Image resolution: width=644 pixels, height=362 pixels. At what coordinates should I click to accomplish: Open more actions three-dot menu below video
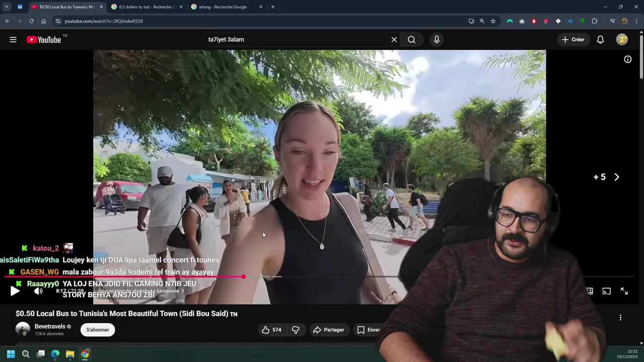point(620,318)
